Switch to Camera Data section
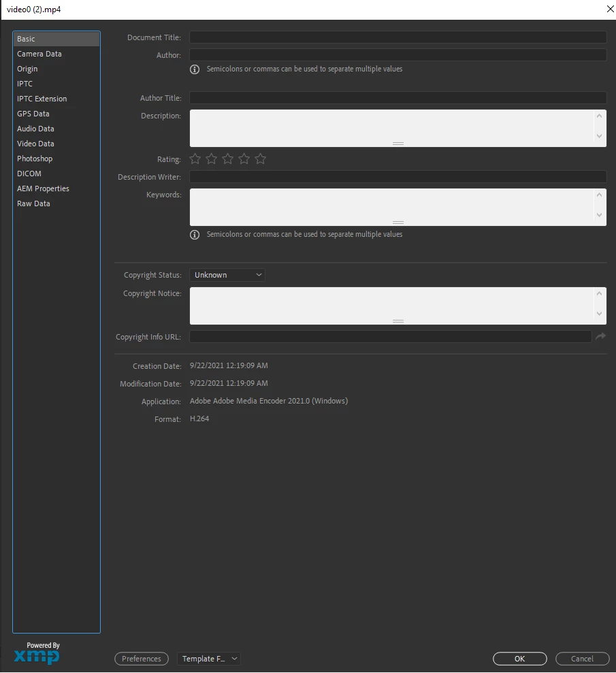The height and width of the screenshot is (673, 616). tap(56, 54)
